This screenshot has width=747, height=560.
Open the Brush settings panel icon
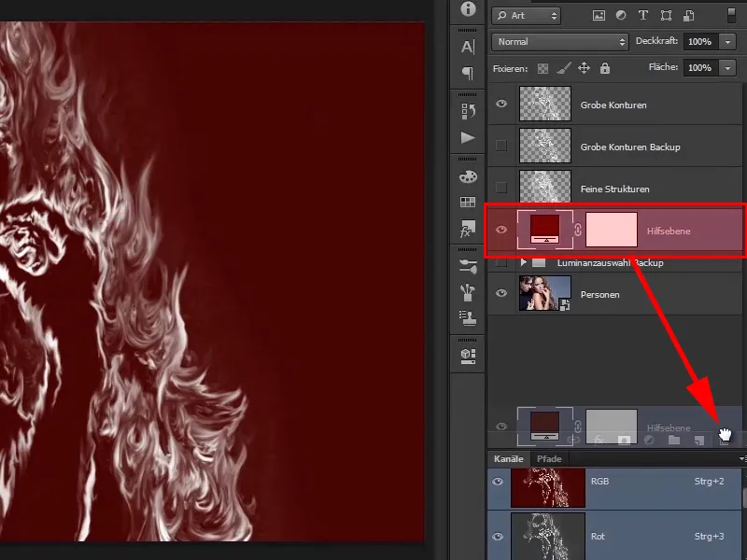[468, 267]
